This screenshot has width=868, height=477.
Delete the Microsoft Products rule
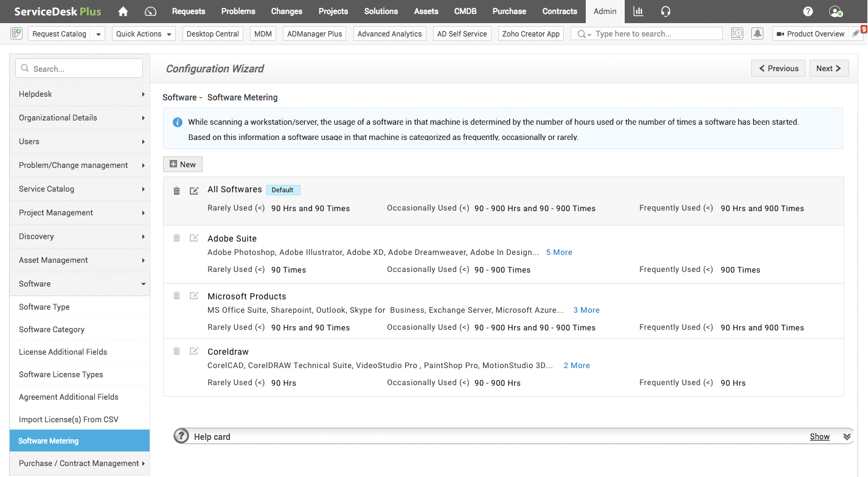coord(176,296)
